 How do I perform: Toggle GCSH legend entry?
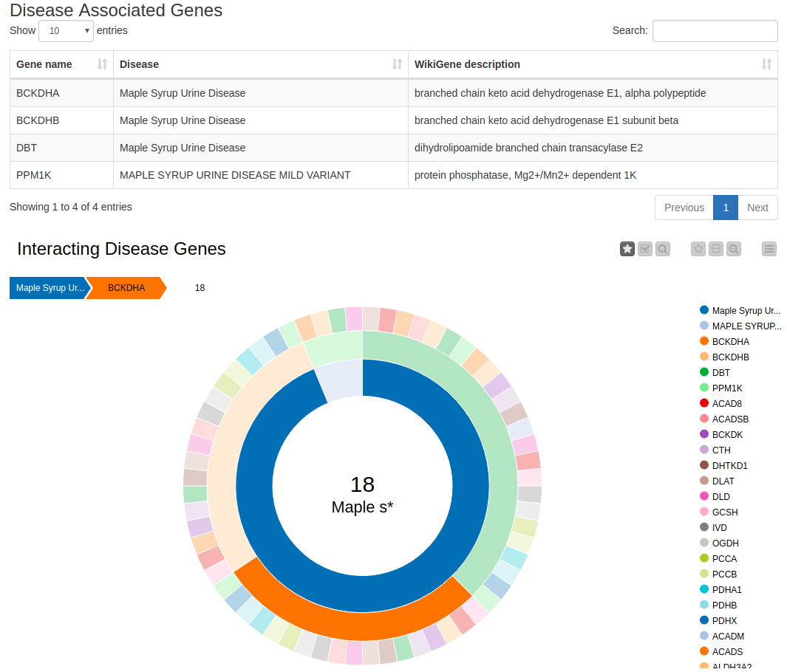(719, 512)
